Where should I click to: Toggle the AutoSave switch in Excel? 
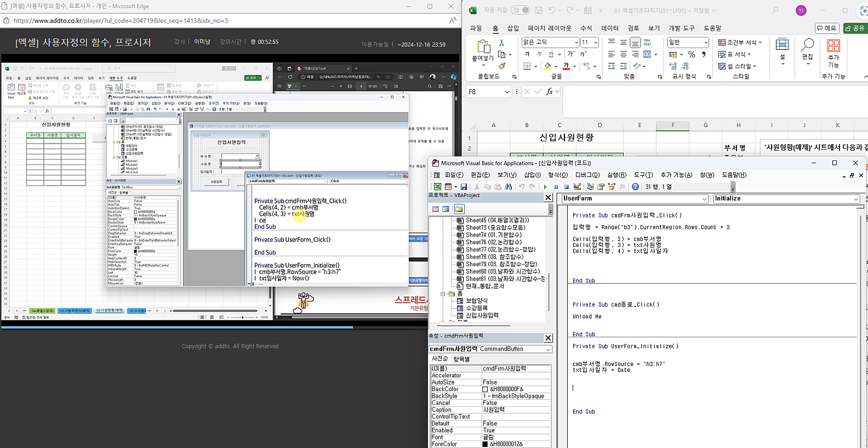[x=521, y=10]
